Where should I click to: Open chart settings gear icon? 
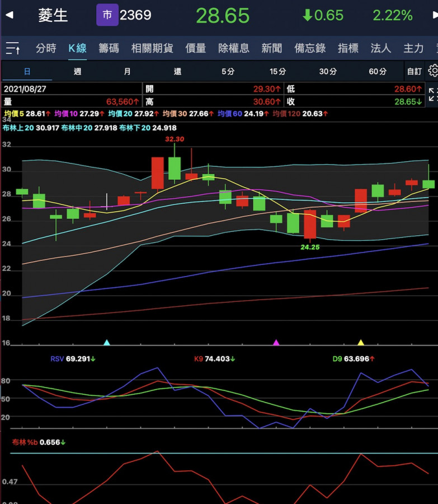[x=432, y=71]
